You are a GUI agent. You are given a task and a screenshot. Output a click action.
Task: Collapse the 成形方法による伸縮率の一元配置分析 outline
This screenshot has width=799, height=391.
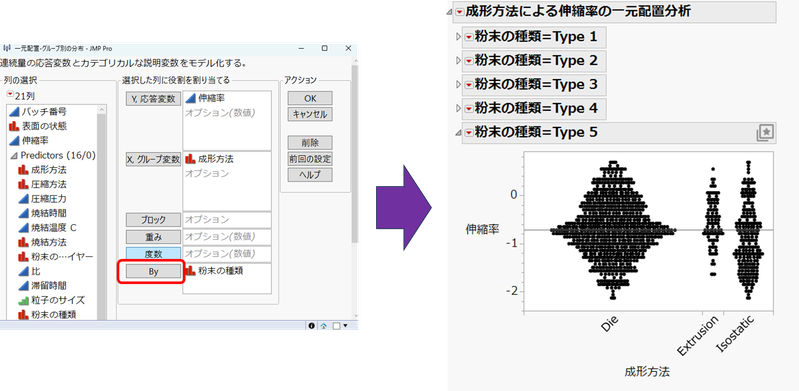tap(449, 12)
